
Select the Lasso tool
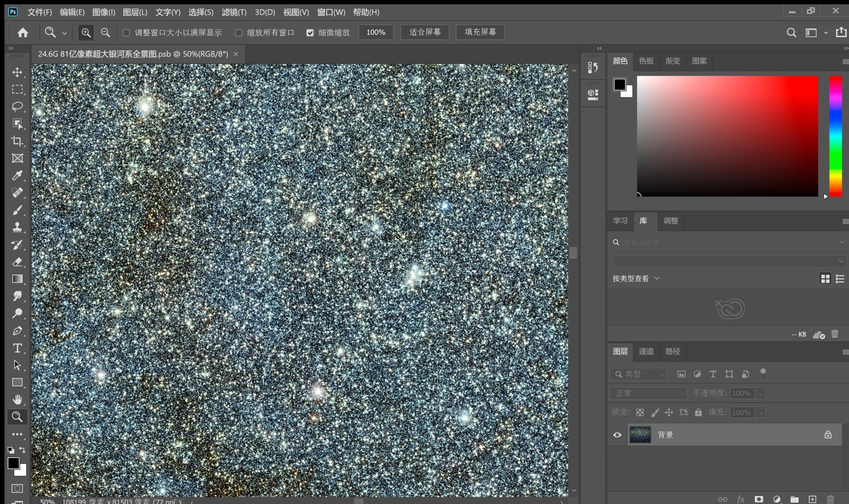tap(17, 107)
